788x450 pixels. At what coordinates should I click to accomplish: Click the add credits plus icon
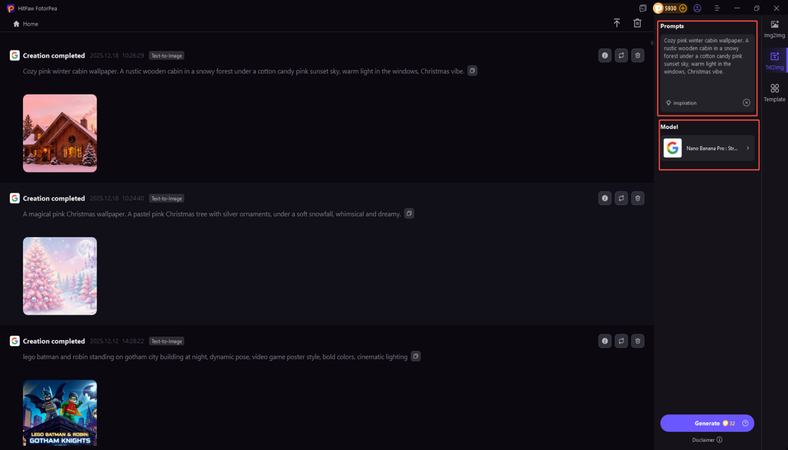click(683, 8)
